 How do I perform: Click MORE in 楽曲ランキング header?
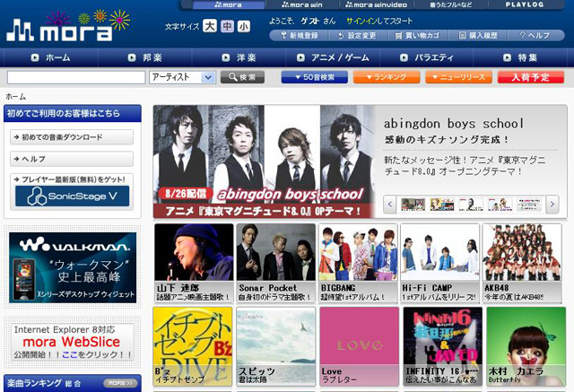[120, 383]
